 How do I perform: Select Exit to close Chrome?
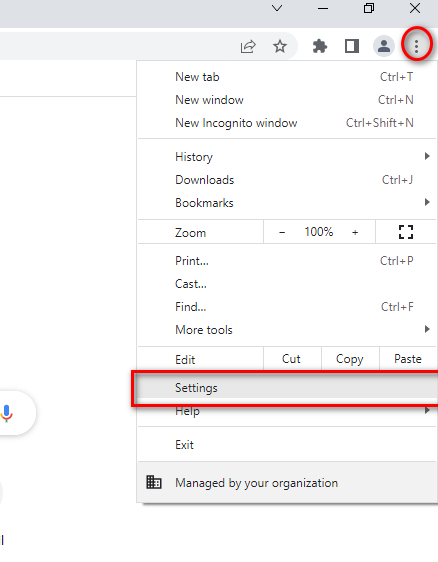(287, 444)
